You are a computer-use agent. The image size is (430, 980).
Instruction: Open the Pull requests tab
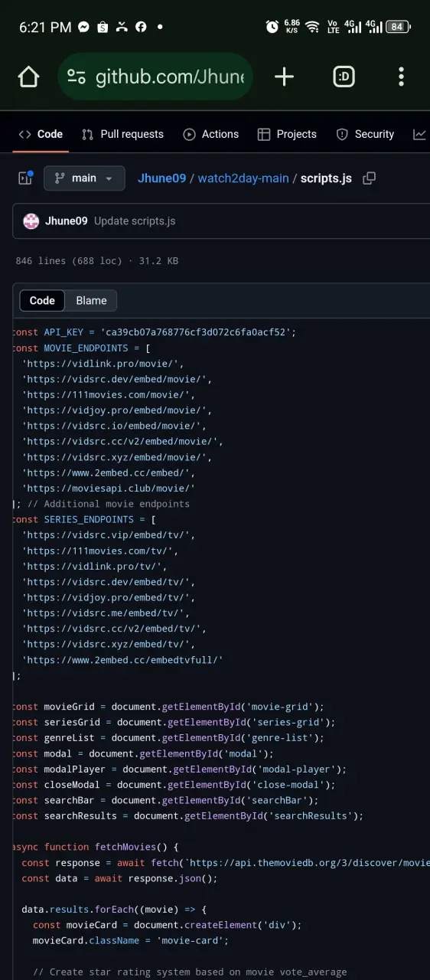point(122,134)
